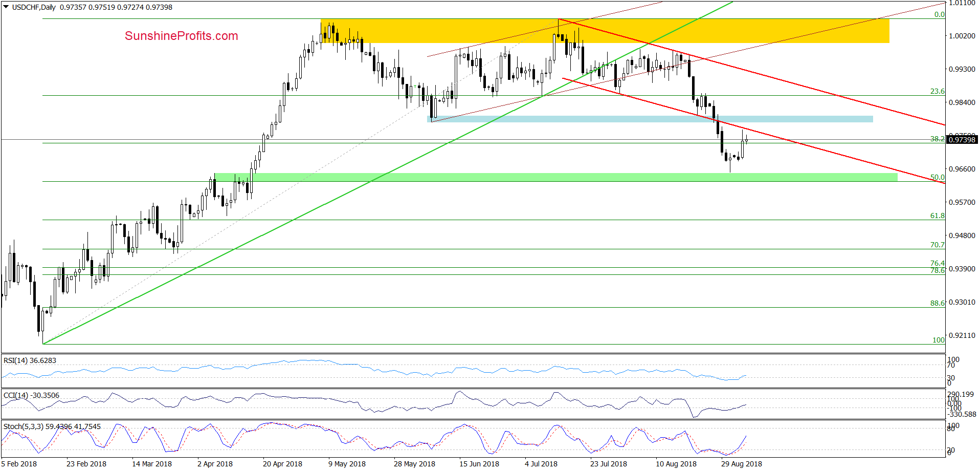This screenshot has height=471, width=980.
Task: Select the 0.94800 price axis label
Action: coord(962,235)
